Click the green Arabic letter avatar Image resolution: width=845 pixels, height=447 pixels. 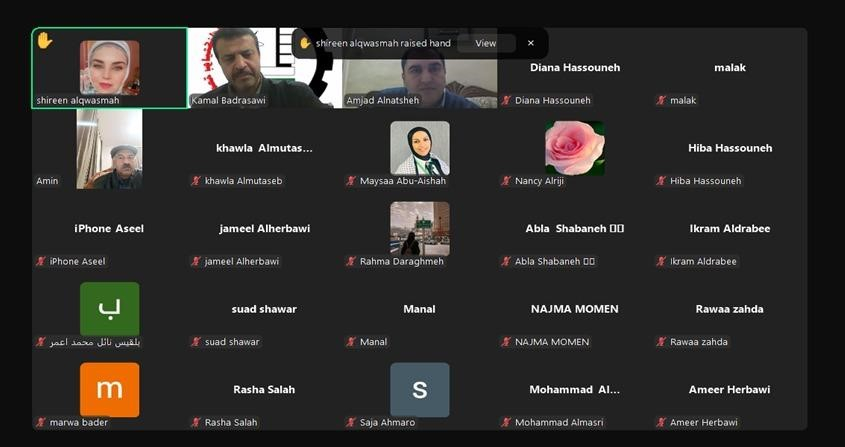[109, 309]
